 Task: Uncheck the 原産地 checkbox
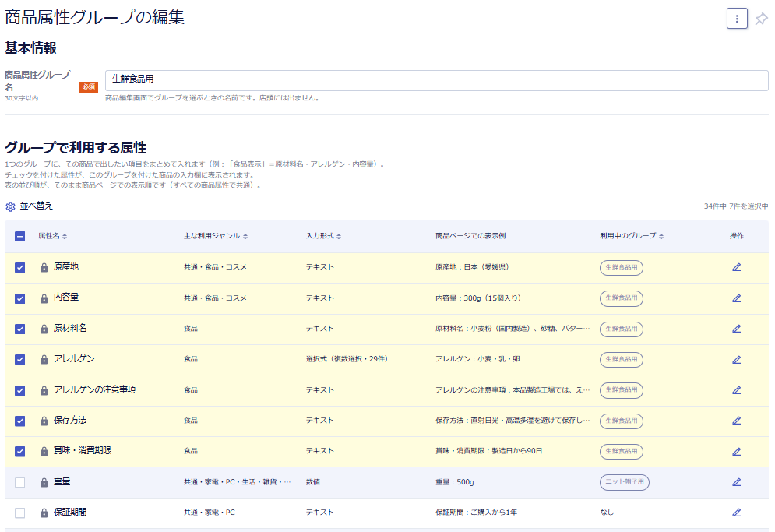click(x=19, y=267)
